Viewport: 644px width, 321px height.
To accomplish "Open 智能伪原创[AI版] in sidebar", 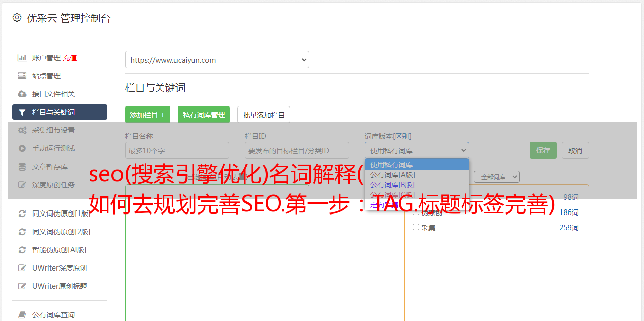I will click(x=60, y=250).
